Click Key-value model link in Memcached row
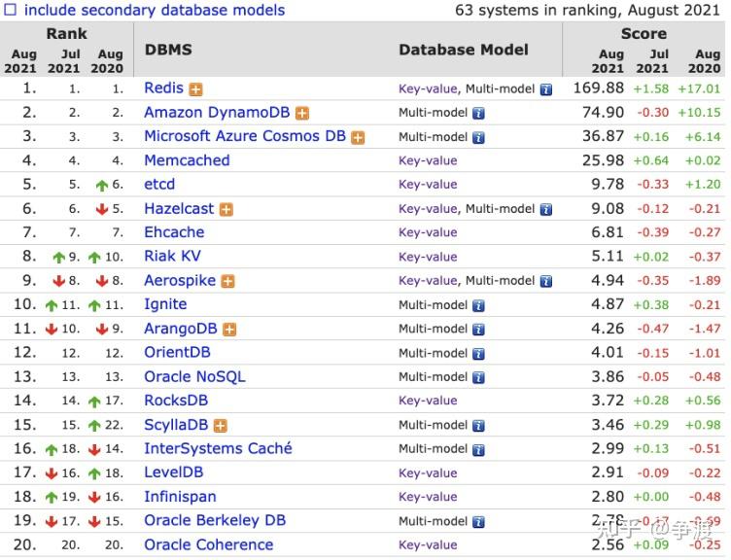 pos(428,160)
